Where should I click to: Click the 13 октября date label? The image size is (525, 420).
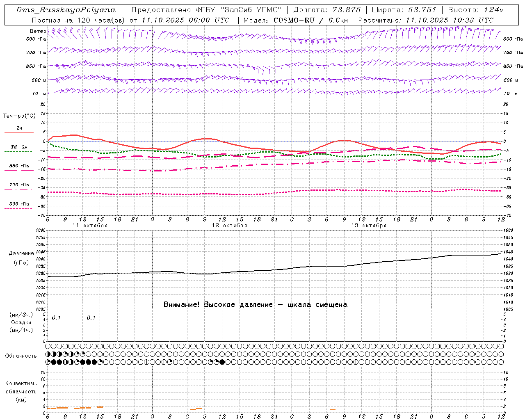(369, 226)
